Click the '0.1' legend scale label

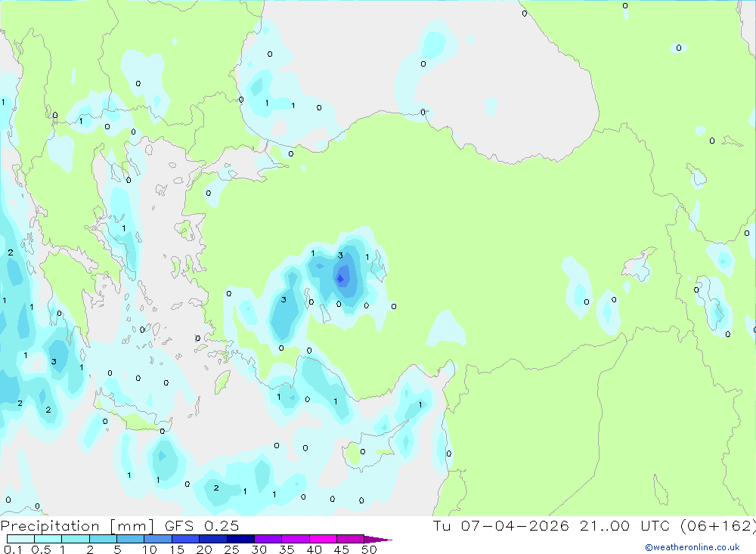pyautogui.click(x=12, y=549)
